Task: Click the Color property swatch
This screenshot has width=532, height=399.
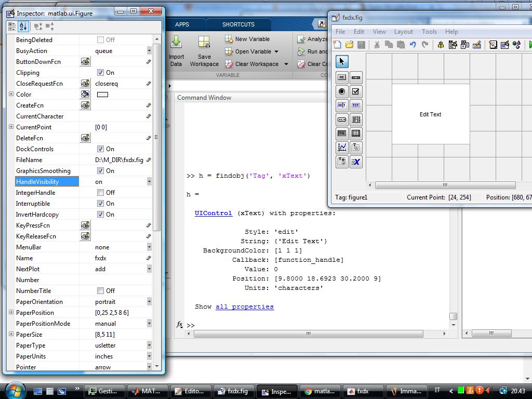Action: (102, 95)
